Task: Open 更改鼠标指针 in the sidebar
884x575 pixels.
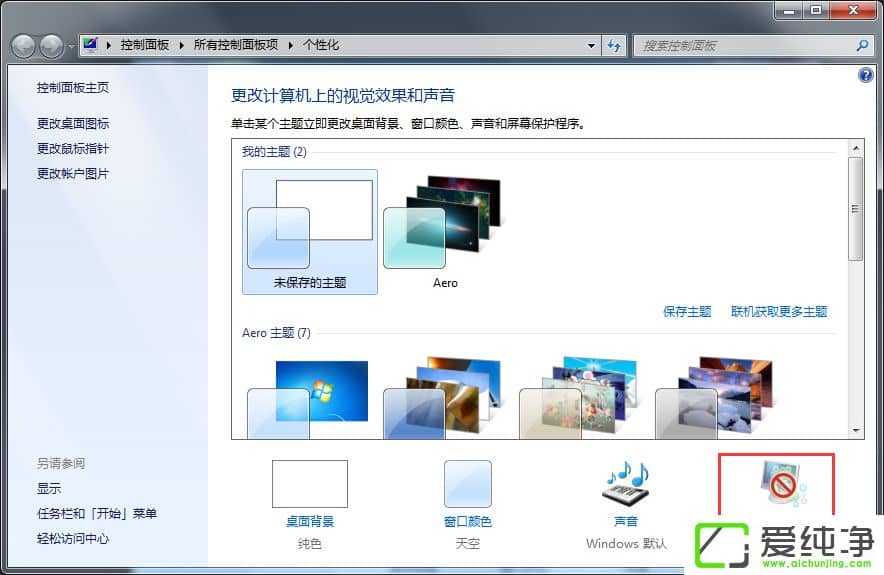Action: pyautogui.click(x=73, y=148)
